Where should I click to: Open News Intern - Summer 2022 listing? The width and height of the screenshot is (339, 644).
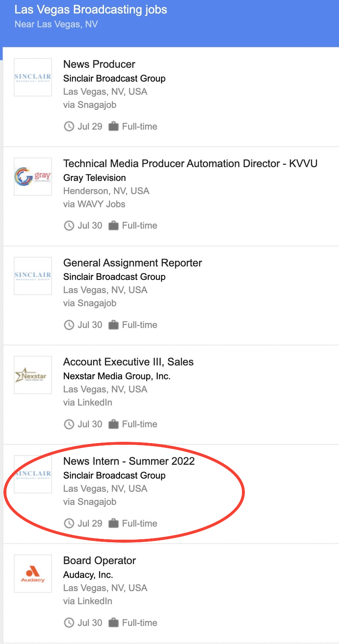point(129,461)
